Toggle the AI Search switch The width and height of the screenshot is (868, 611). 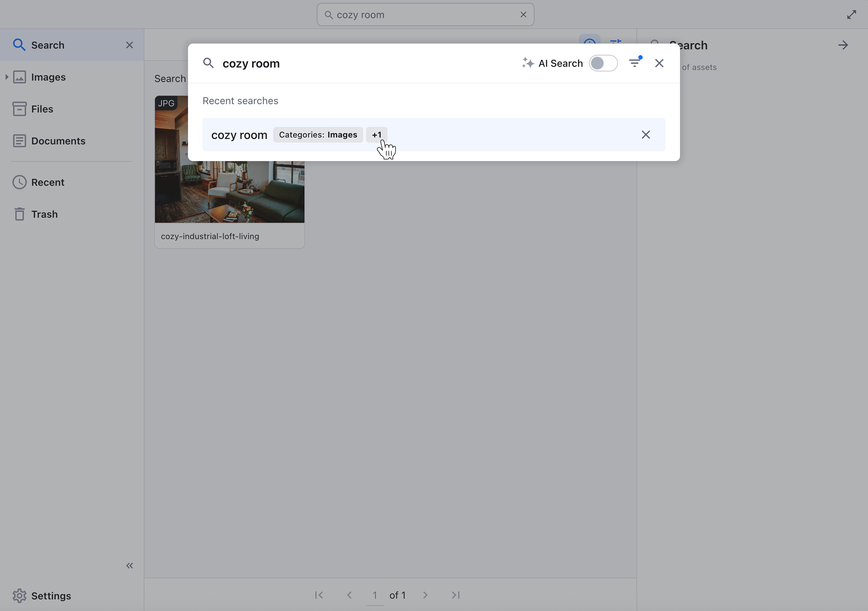[603, 63]
